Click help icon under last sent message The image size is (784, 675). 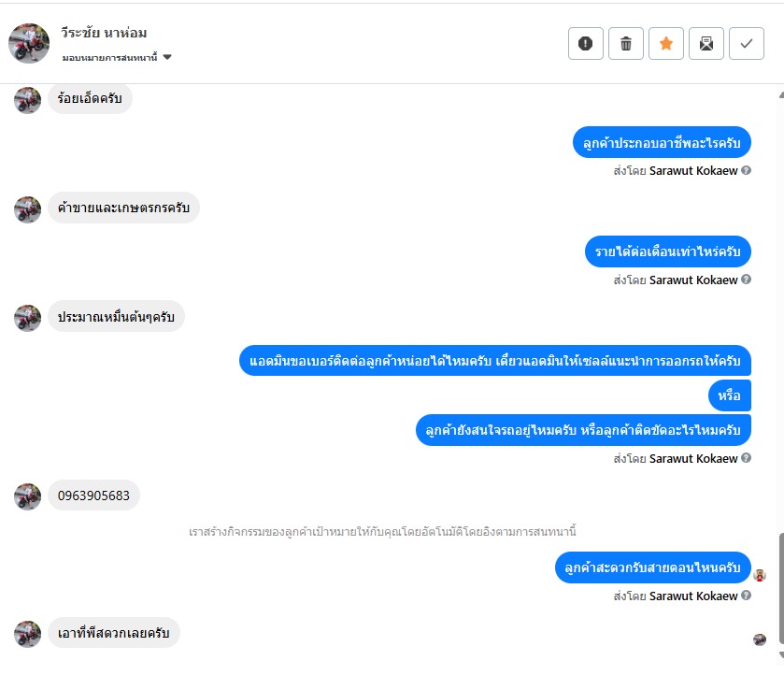tap(746, 596)
